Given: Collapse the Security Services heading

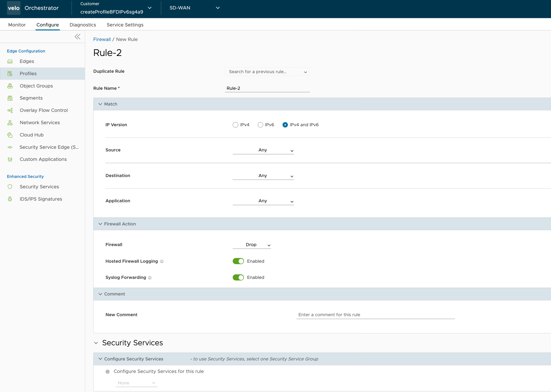Looking at the screenshot, I should click(96, 343).
